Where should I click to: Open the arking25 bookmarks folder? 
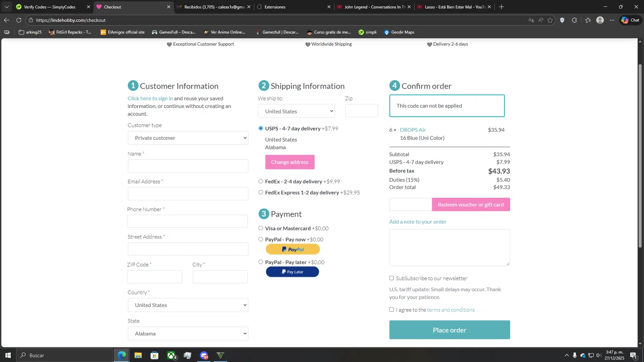30,32
